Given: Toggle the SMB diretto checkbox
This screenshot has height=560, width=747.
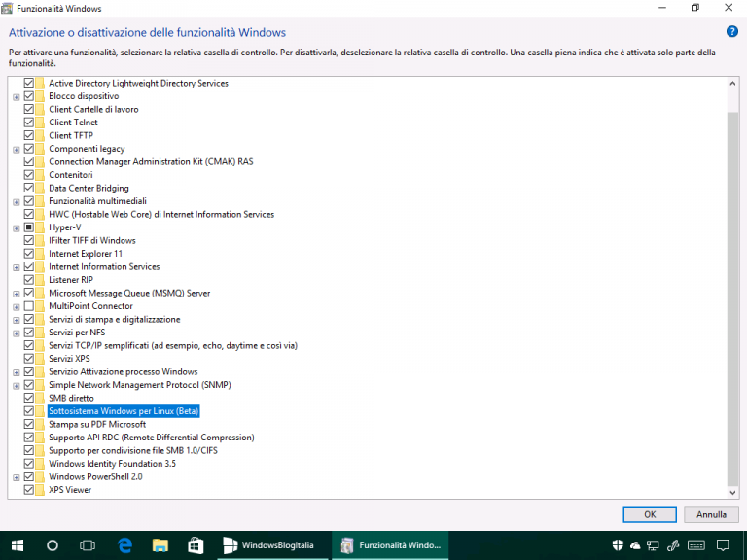Looking at the screenshot, I should click(28, 398).
